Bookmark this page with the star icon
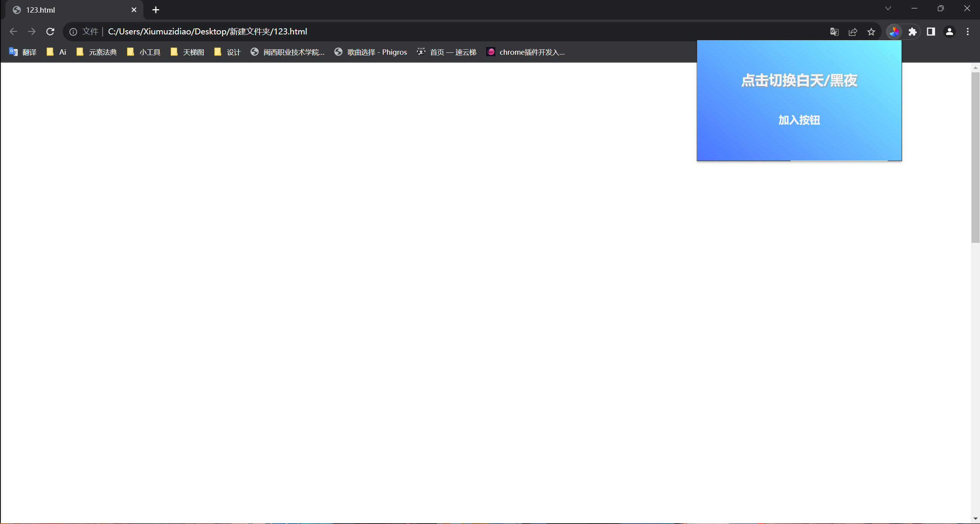 pyautogui.click(x=871, y=32)
